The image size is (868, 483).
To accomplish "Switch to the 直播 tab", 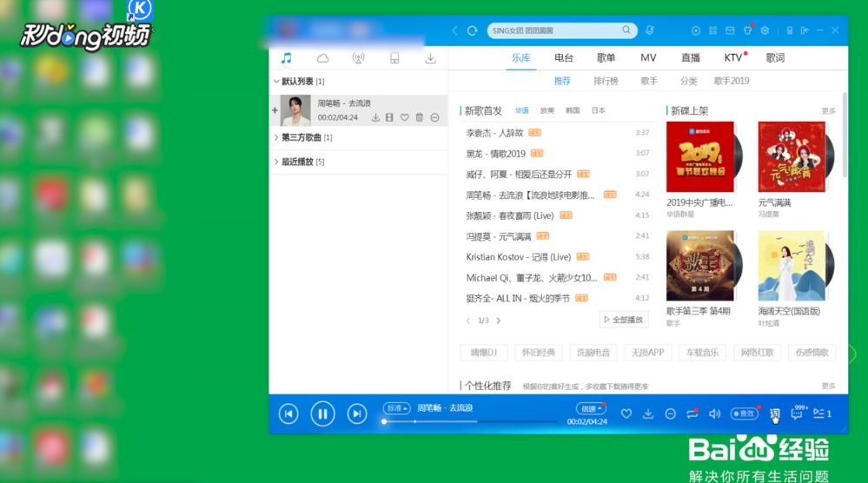I will point(690,57).
